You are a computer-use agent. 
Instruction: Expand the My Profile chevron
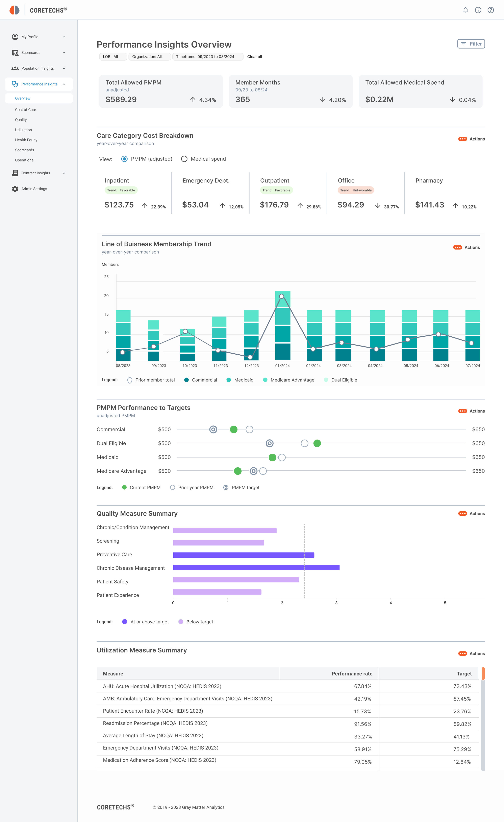pyautogui.click(x=64, y=37)
